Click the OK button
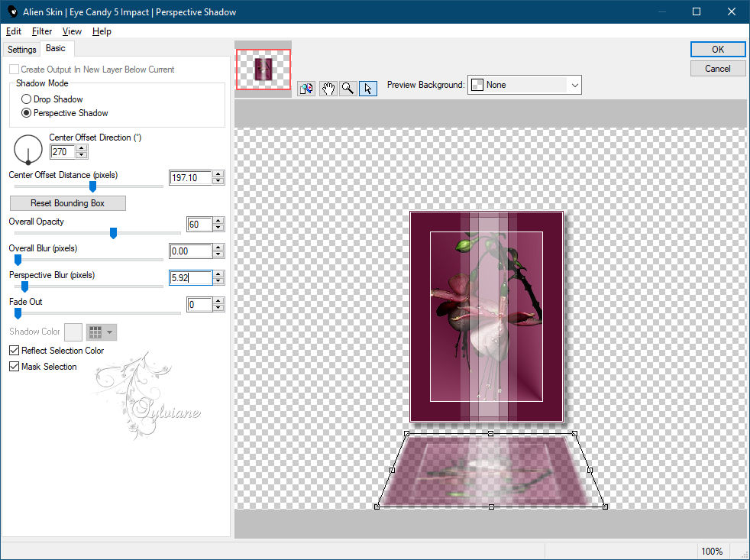This screenshot has height=560, width=750. 717,50
